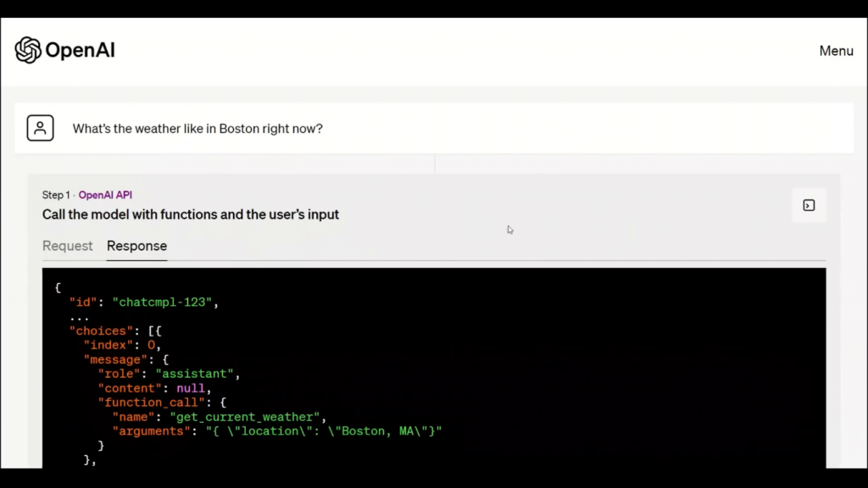Screen dimensions: 868x488
Task: Click the OpenAI API label
Action: click(105, 195)
